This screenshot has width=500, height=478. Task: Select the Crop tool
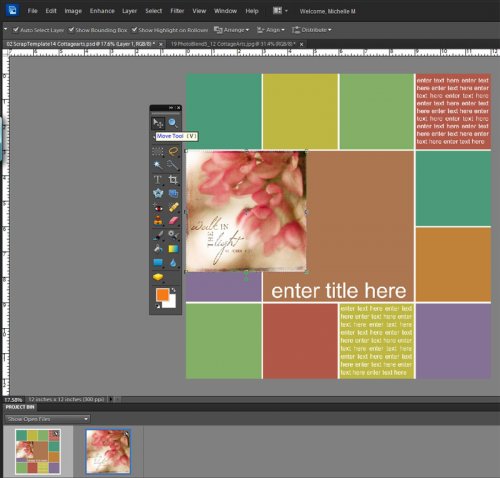pos(173,180)
